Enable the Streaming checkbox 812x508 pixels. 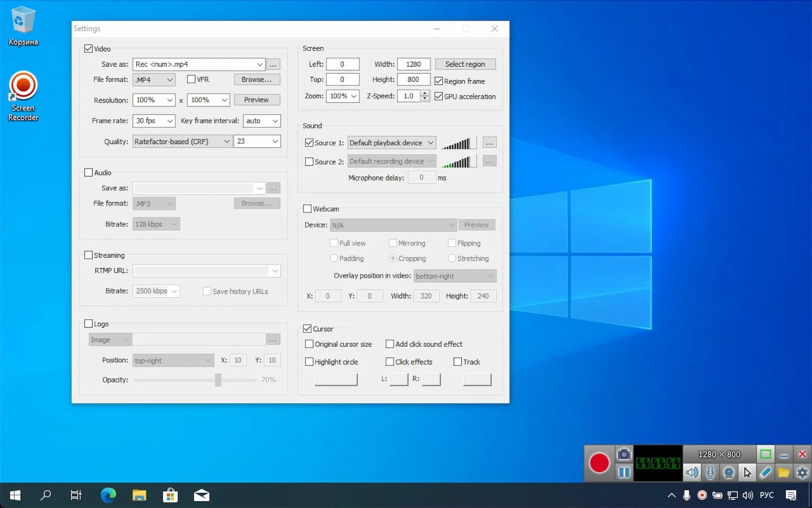tap(88, 255)
